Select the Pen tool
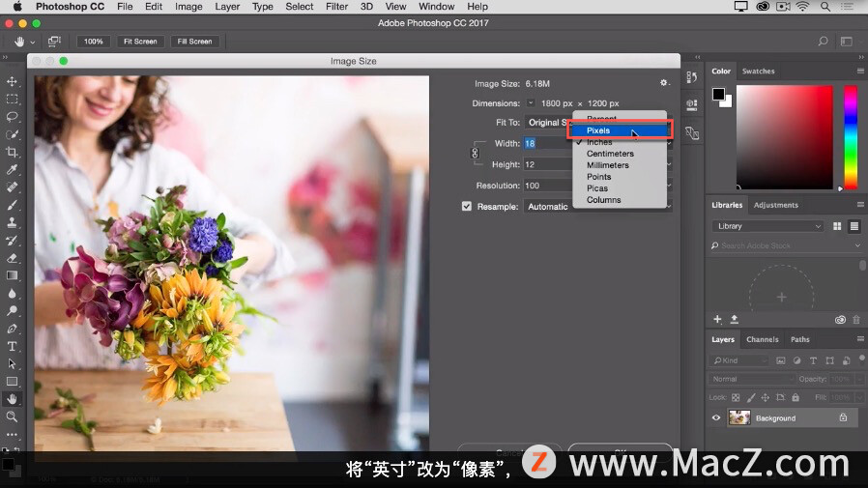This screenshot has width=868, height=488. (12, 329)
